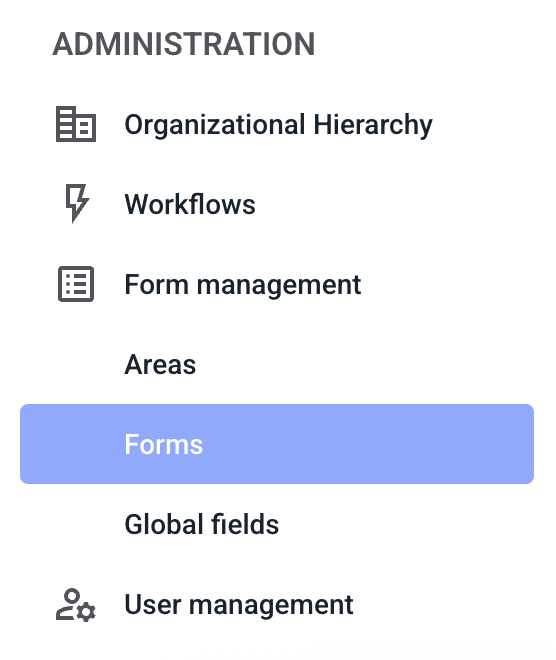The width and height of the screenshot is (556, 660).
Task: Click the Organizational Hierarchy building icon
Action: [x=76, y=124]
